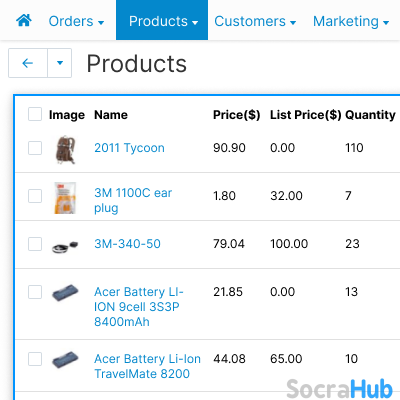Open the Marketing menu
400x400 pixels.
tap(351, 21)
